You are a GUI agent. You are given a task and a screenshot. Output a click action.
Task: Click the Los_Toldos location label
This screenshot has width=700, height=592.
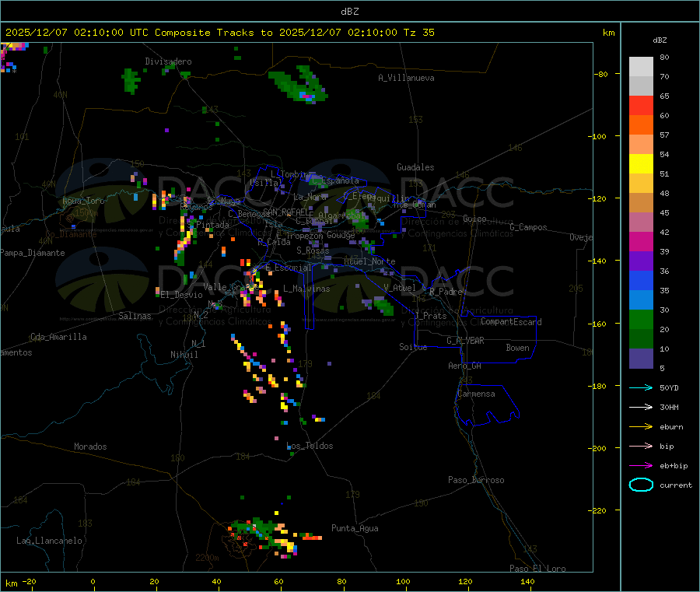[310, 446]
